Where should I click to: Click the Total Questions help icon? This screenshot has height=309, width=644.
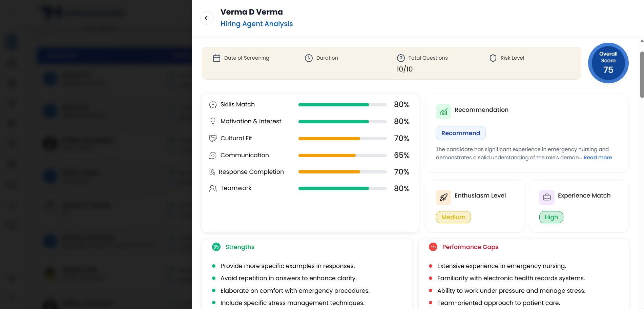click(401, 58)
